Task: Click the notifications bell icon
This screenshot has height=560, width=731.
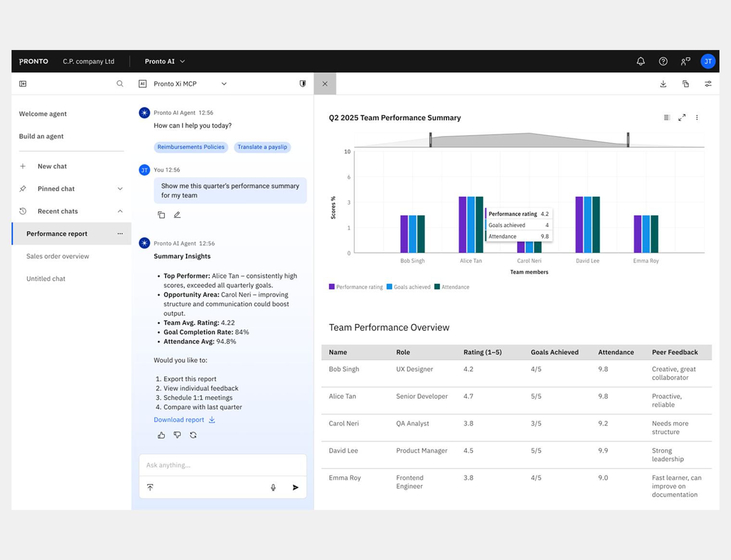Action: coord(641,62)
